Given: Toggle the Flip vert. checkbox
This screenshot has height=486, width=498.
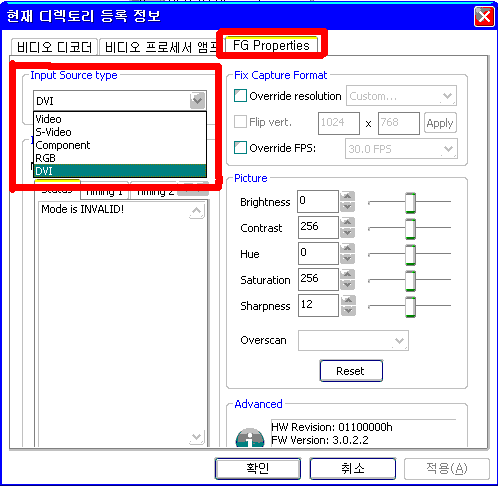Looking at the screenshot, I should [240, 122].
